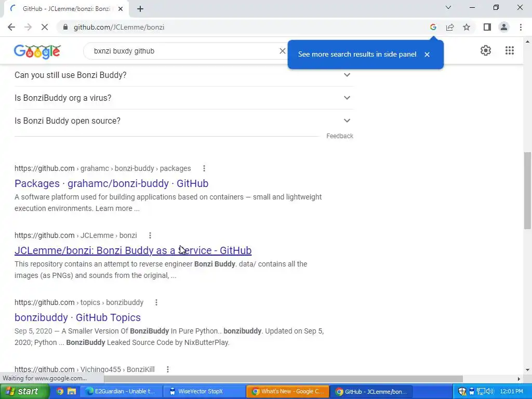The height and width of the screenshot is (399, 532).
Task: Open JCLemme/bonzi Bonzi Buddy as a Service link
Action: (x=133, y=250)
